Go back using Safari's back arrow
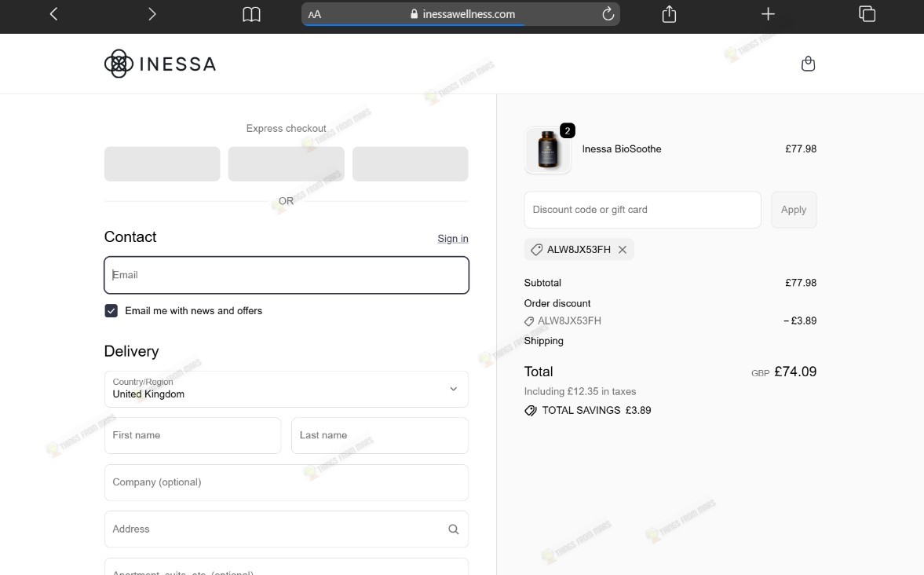 tap(53, 13)
